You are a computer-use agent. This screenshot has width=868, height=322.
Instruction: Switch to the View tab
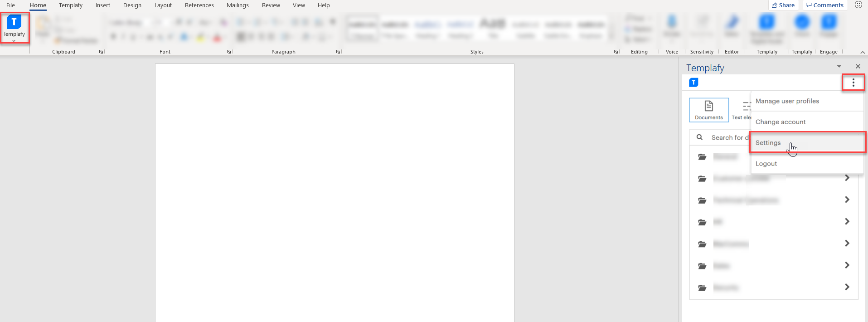point(299,5)
